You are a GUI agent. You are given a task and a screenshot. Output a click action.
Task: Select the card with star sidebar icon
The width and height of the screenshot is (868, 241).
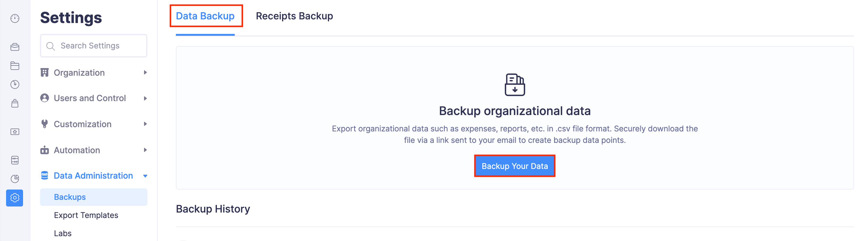pos(15,132)
